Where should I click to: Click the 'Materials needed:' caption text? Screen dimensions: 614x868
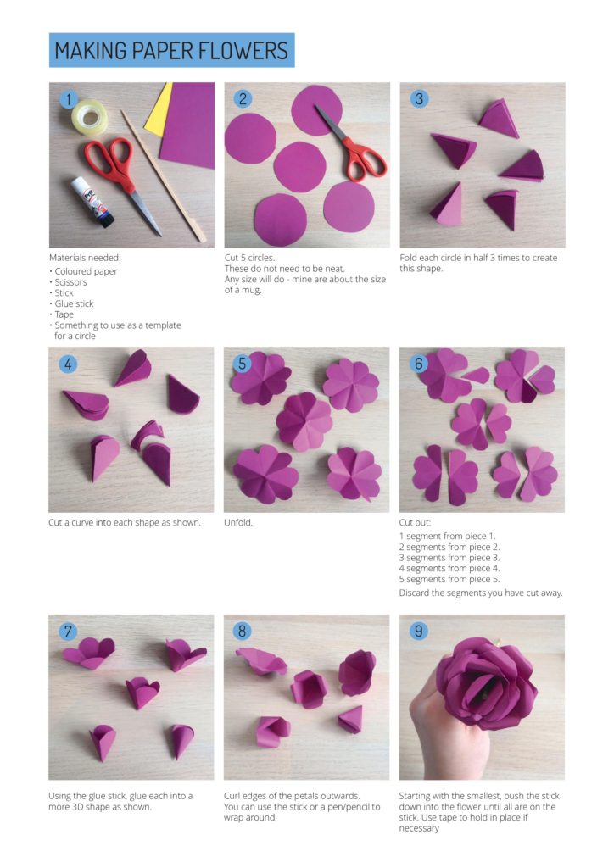click(x=85, y=258)
